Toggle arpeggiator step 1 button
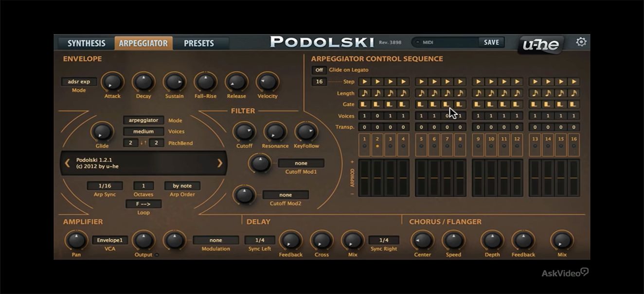 click(x=364, y=146)
